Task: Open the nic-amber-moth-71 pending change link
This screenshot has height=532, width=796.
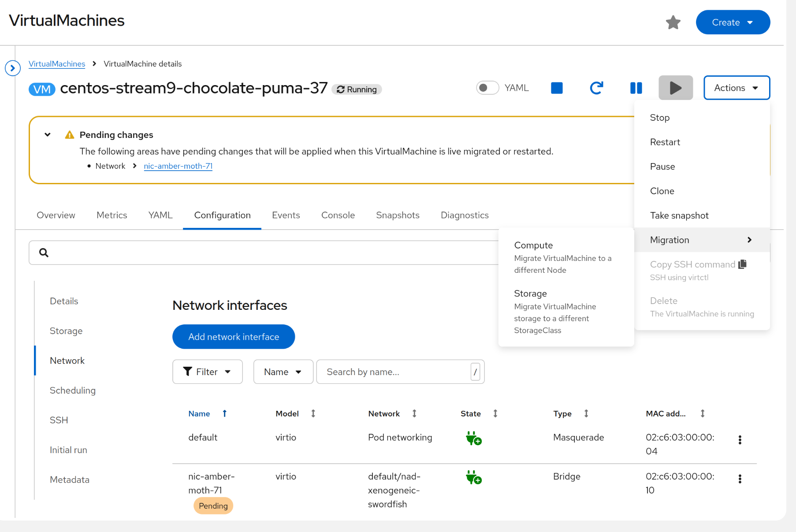Action: click(178, 166)
